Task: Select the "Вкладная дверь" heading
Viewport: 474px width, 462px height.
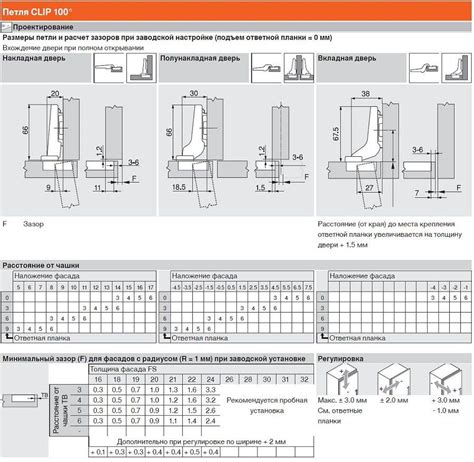Action: (x=347, y=58)
